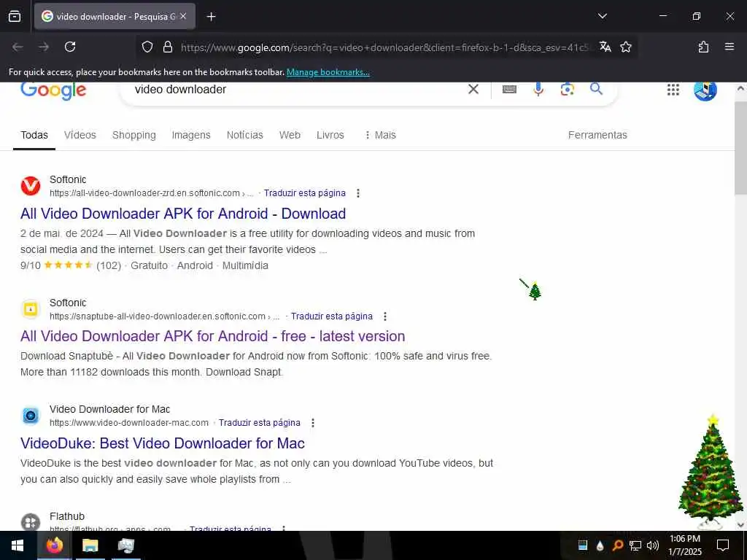Clear the search box with X
This screenshot has width=747, height=560.
coord(473,89)
